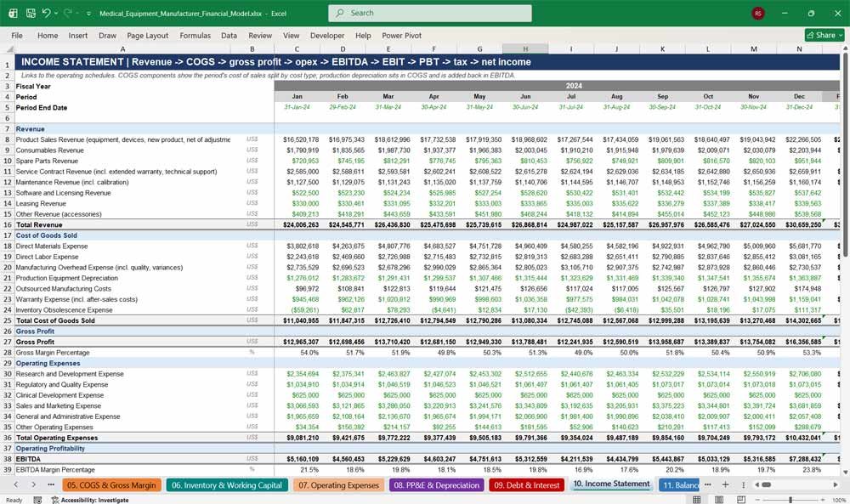Open the Undo history dropdown arrow
Viewport: 850px width, 504px height.
[x=56, y=14]
